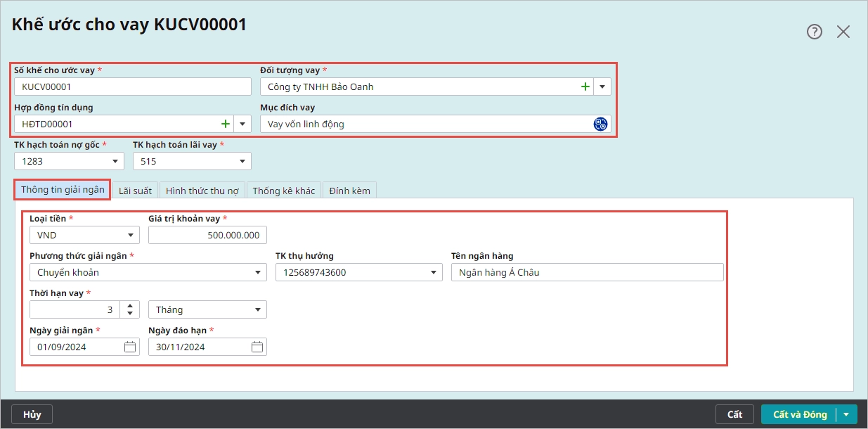The height and width of the screenshot is (429, 868).
Task: Click the Số khế cho ước vay field
Action: pyautogui.click(x=133, y=87)
